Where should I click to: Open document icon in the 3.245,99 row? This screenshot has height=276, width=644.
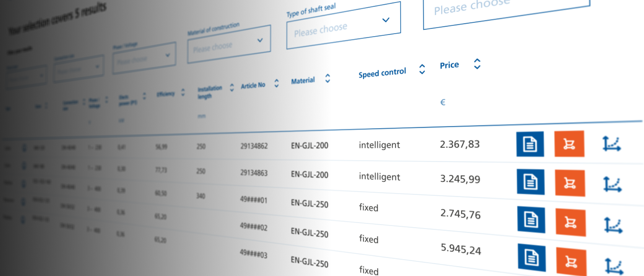pos(531,182)
